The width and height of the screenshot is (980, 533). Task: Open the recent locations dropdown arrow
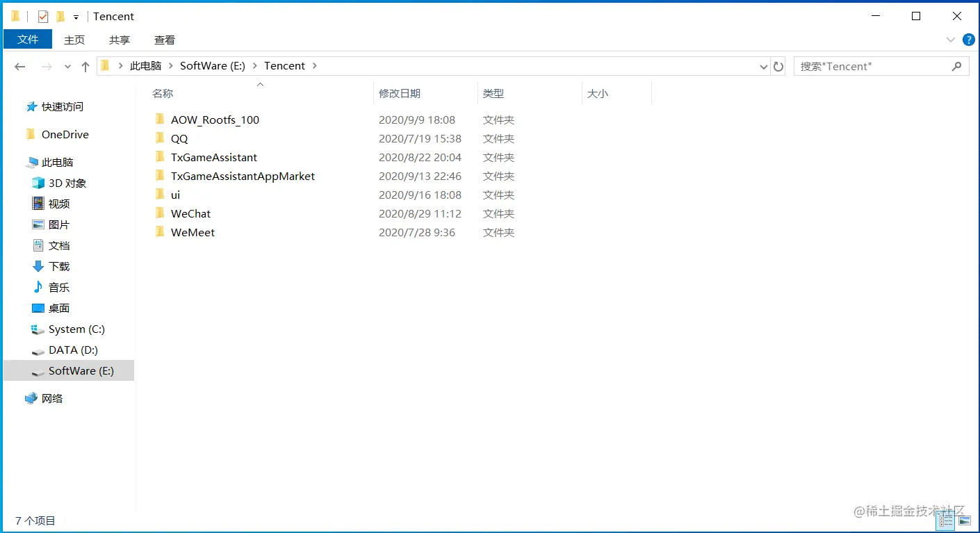point(67,67)
